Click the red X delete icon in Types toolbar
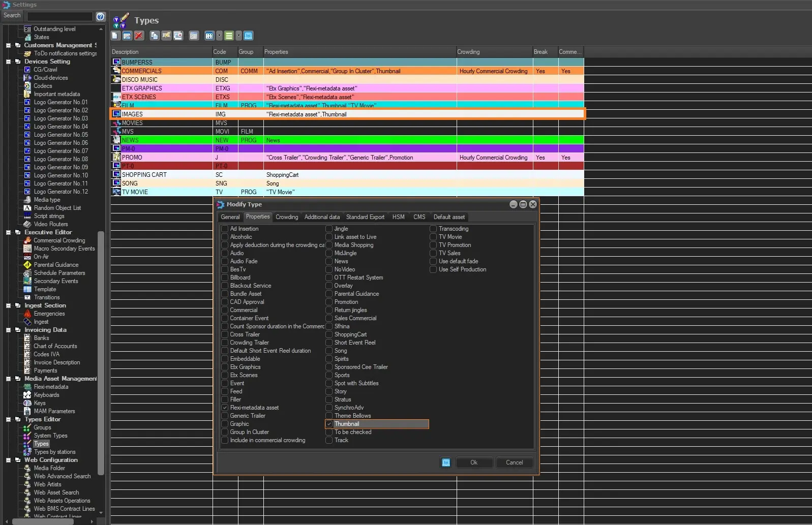812x525 pixels. point(139,36)
